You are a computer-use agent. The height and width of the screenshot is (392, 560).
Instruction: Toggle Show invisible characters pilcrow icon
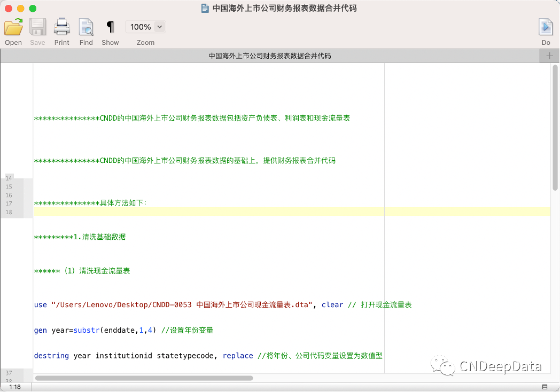click(x=111, y=27)
